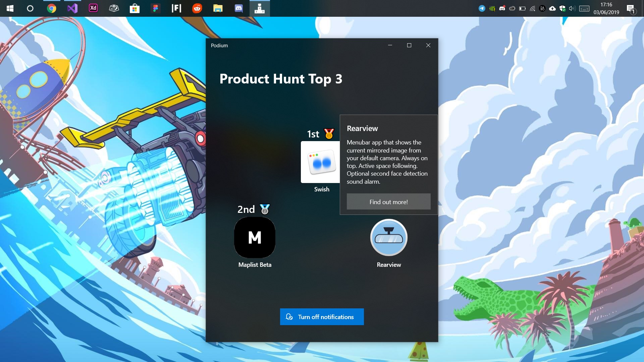Open the Maplist Beta app icon
This screenshot has width=644, height=362.
(x=255, y=237)
